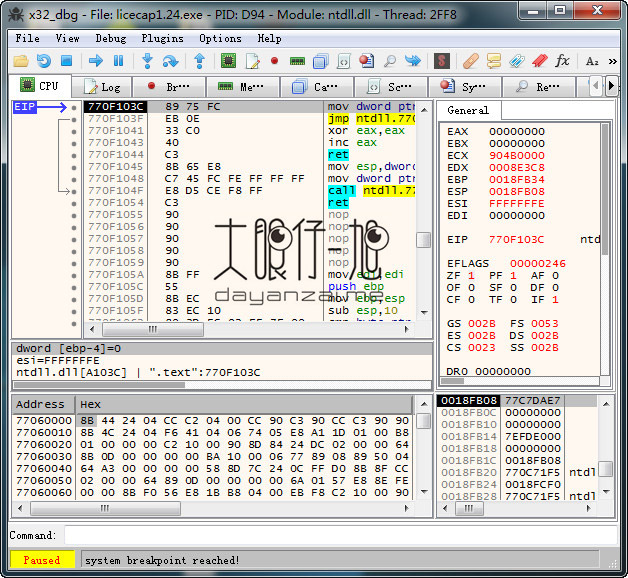Image resolution: width=628 pixels, height=578 pixels.
Task: Click the Command input field
Action: (340, 535)
